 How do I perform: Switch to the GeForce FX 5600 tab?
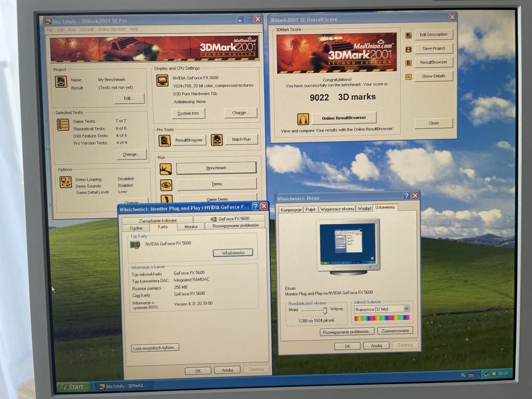tap(230, 218)
